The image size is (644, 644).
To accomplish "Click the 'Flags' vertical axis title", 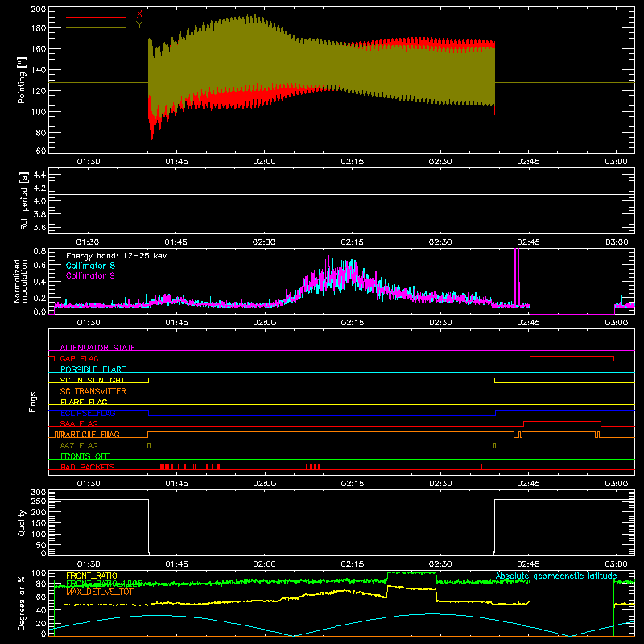I will [33, 402].
